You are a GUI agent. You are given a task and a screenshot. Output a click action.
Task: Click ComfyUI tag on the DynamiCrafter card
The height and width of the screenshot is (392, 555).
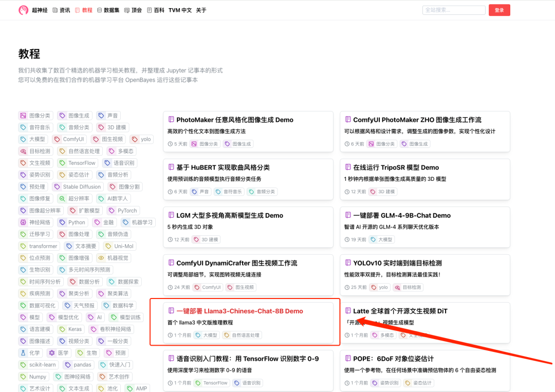coord(208,287)
